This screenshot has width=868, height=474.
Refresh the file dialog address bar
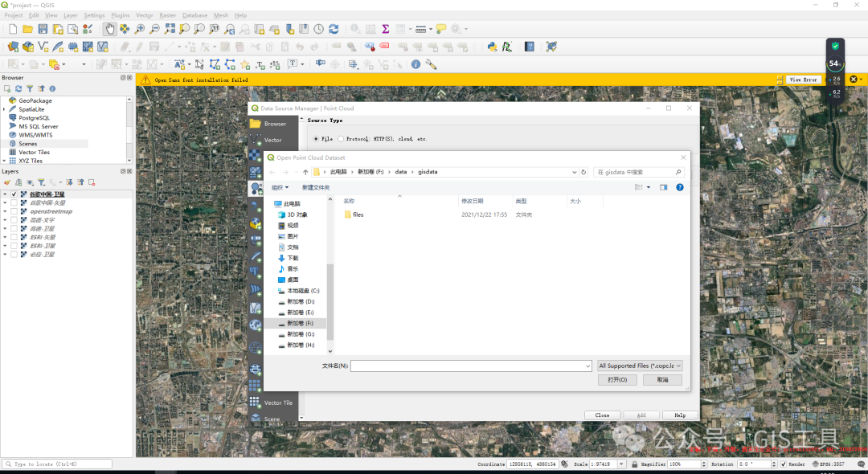pyautogui.click(x=583, y=172)
